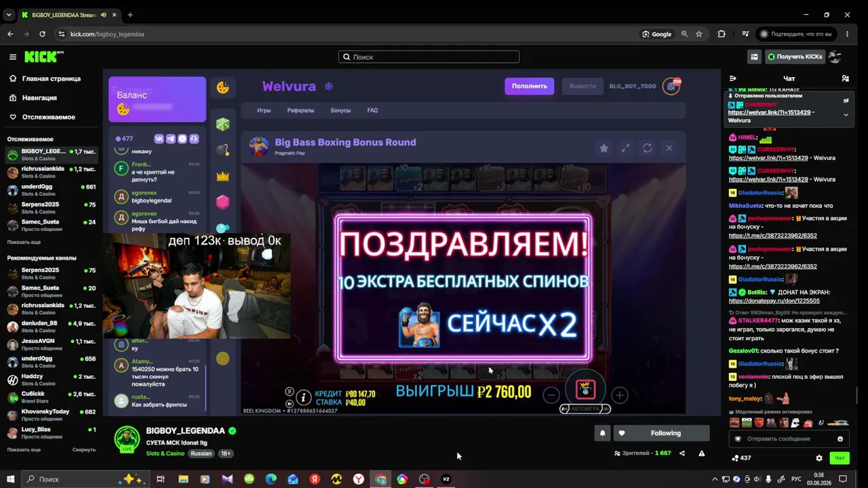Open the emoji picker in chat input
Screen dimensions: 868x488
(x=840, y=439)
